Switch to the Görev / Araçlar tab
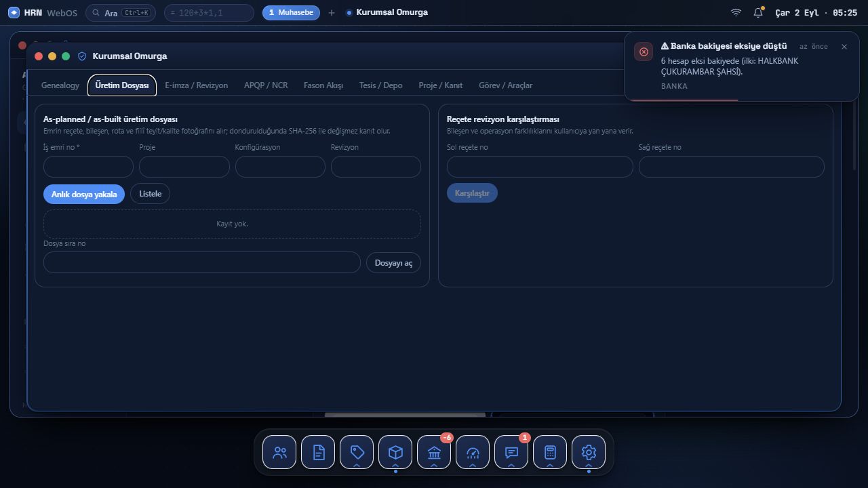The height and width of the screenshot is (488, 868). [506, 85]
